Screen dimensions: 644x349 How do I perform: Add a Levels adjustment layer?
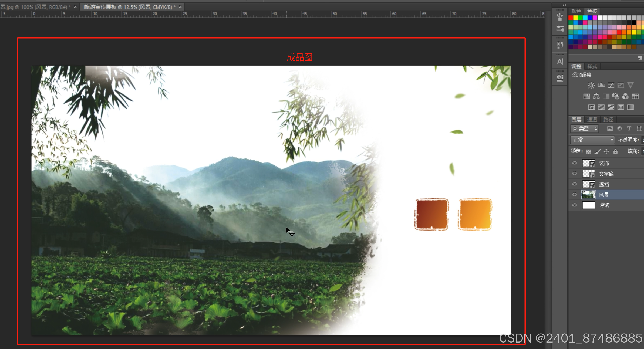601,85
